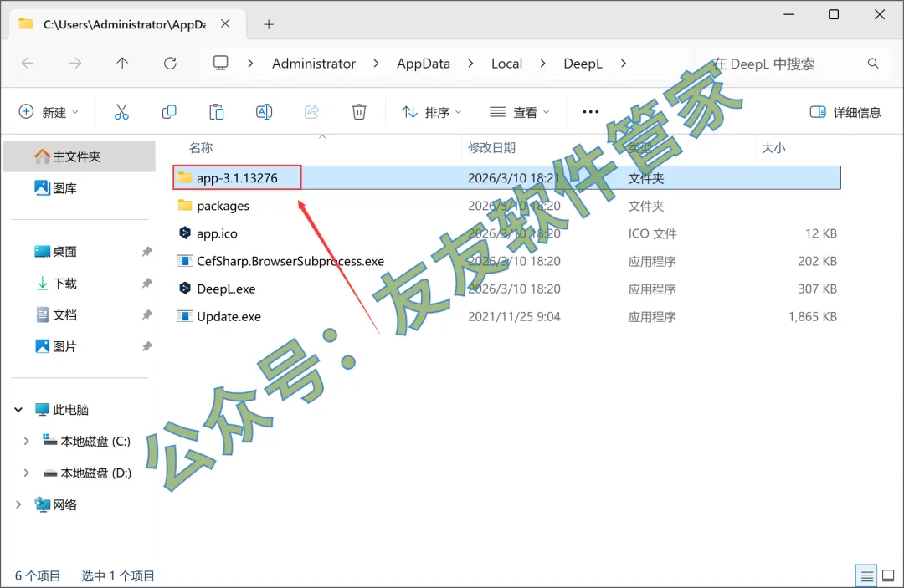Screen dimensions: 904x588
Task: Open a new tab with plus button
Action: (269, 24)
